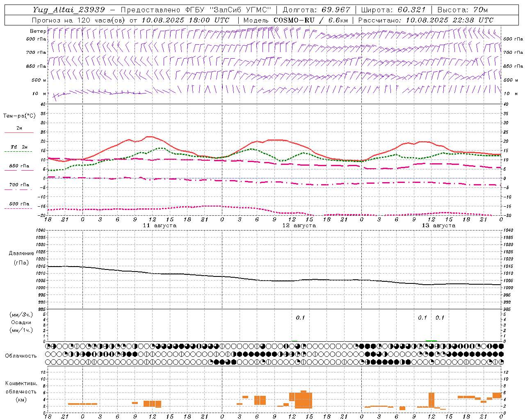The height and width of the screenshot is (420, 525).
Task: Click the Давление pressure chart title
Action: pyautogui.click(x=21, y=253)
